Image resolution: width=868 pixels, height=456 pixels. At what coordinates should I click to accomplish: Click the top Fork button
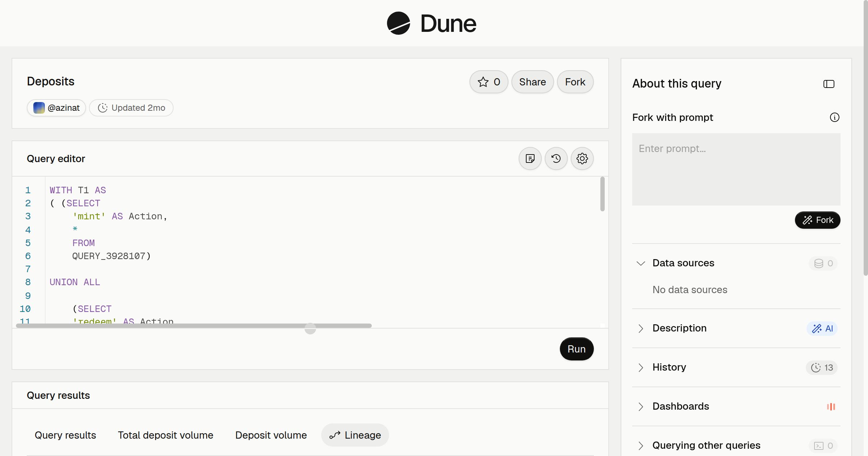575,82
